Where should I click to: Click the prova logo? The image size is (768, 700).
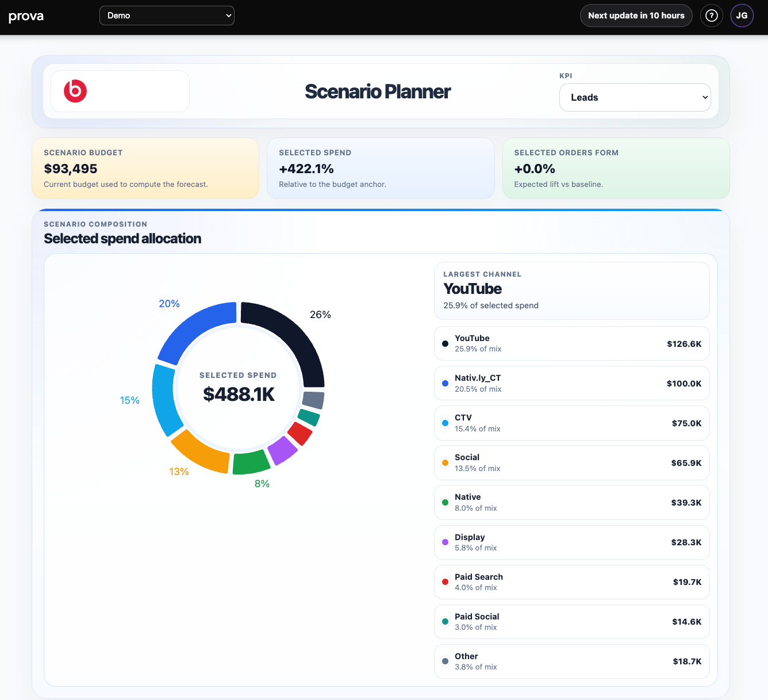click(x=26, y=16)
